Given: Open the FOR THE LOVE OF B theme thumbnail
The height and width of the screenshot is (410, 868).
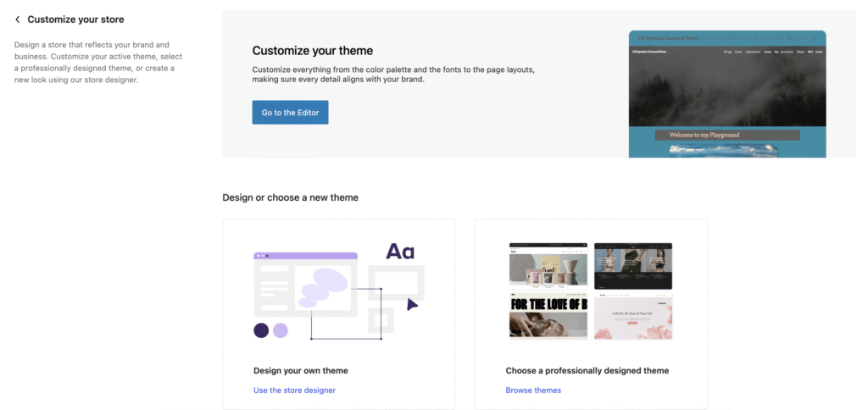Looking at the screenshot, I should [548, 316].
